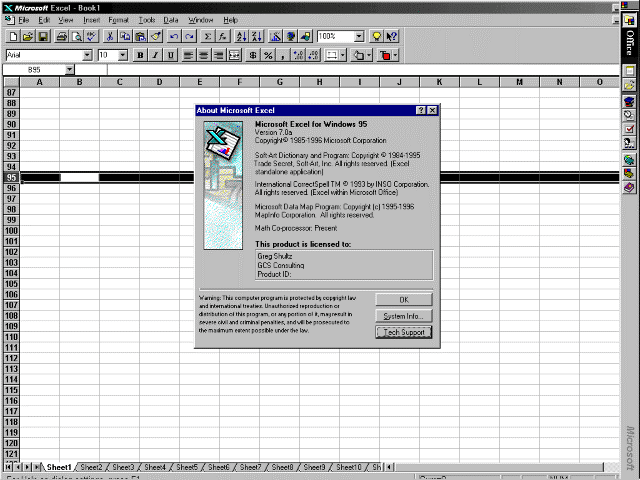
Task: Expand the Font Color dropdown arrow
Action: click(396, 55)
